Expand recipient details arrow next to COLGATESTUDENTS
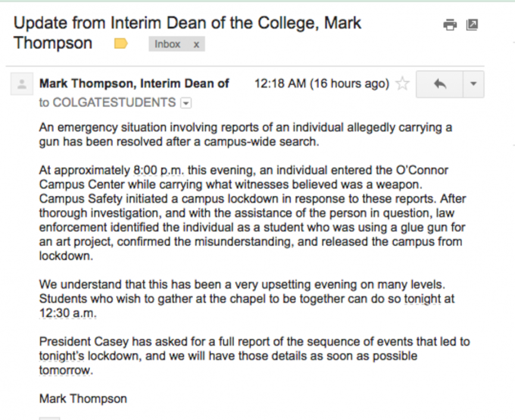Screen dimensions: 515x420 coord(186,104)
